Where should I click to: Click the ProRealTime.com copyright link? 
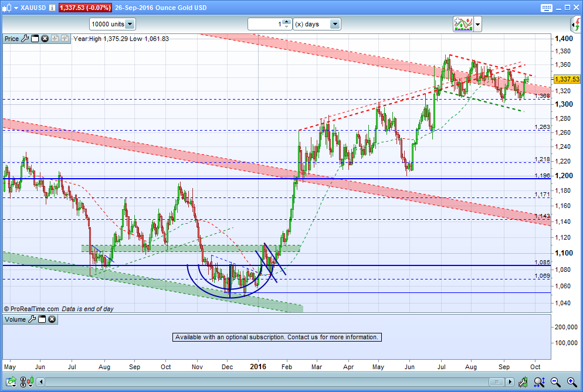pos(32,309)
